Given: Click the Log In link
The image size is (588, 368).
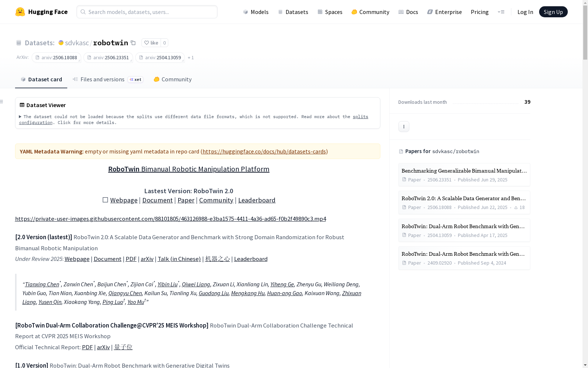Looking at the screenshot, I should [x=525, y=12].
